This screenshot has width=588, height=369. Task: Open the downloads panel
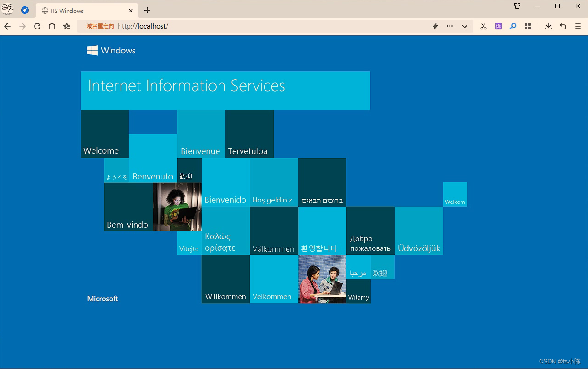click(548, 26)
